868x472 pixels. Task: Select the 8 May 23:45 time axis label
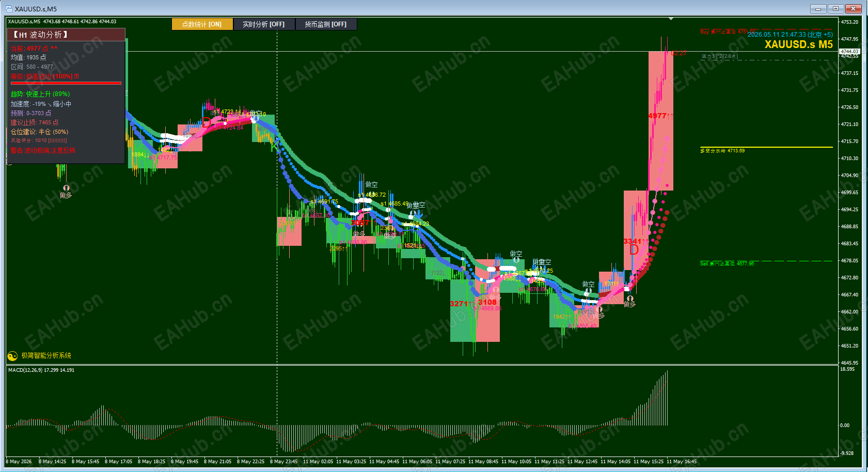pyautogui.click(x=283, y=462)
